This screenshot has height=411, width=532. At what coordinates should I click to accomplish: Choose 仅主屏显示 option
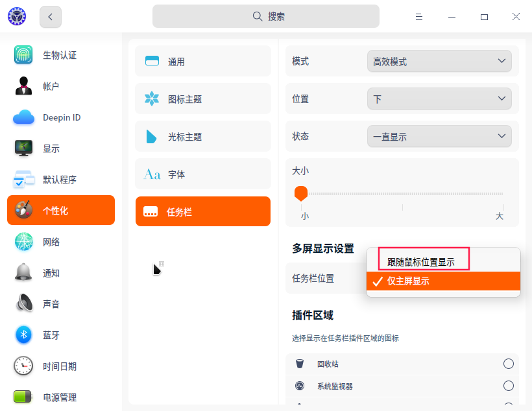pos(443,281)
